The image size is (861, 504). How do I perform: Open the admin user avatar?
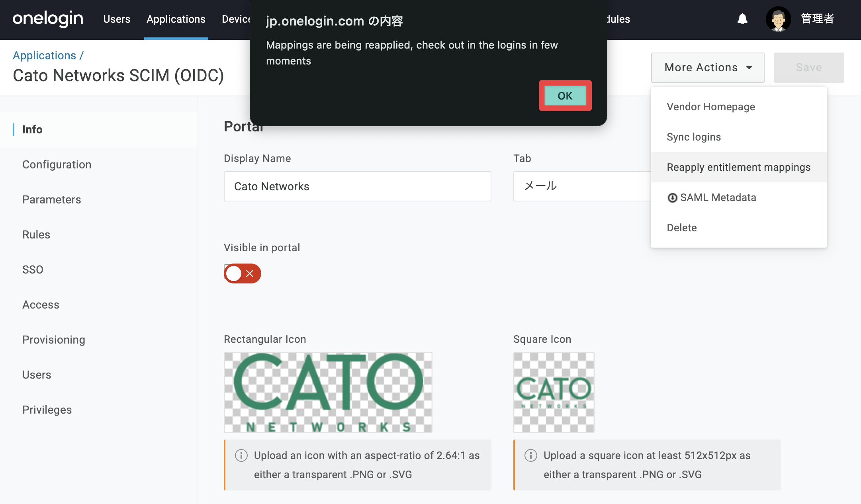click(778, 19)
